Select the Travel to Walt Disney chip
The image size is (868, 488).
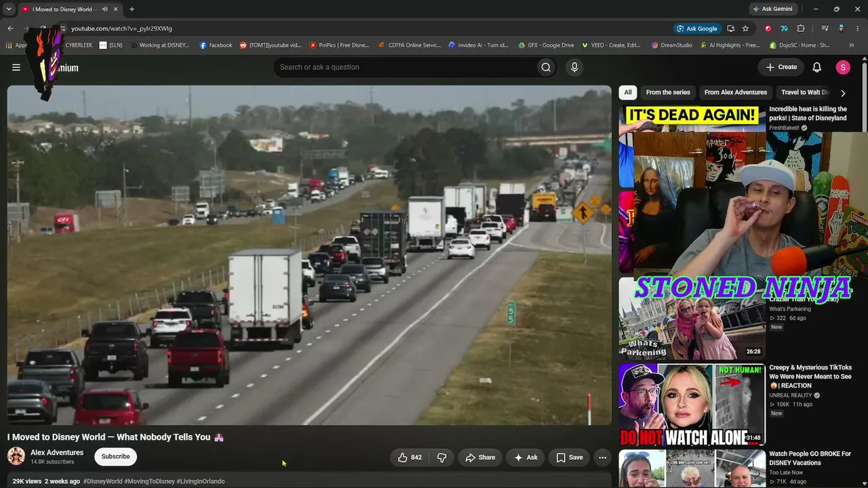point(804,93)
